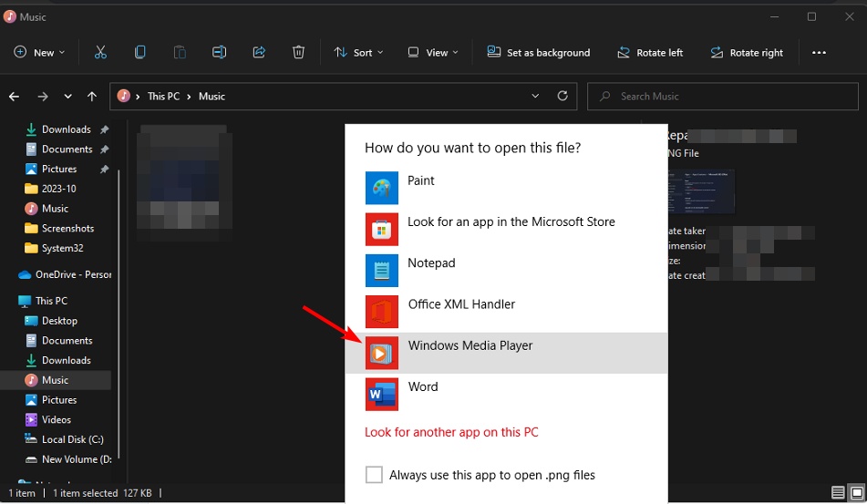Click the Share icon in toolbar
Viewport: 867px width, 504px height.
click(259, 53)
